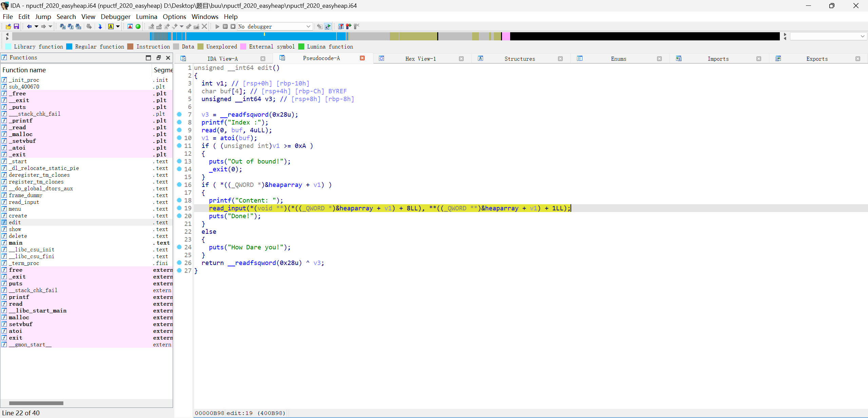Start debugger with the play button
The height and width of the screenshot is (418, 868).
tap(217, 26)
